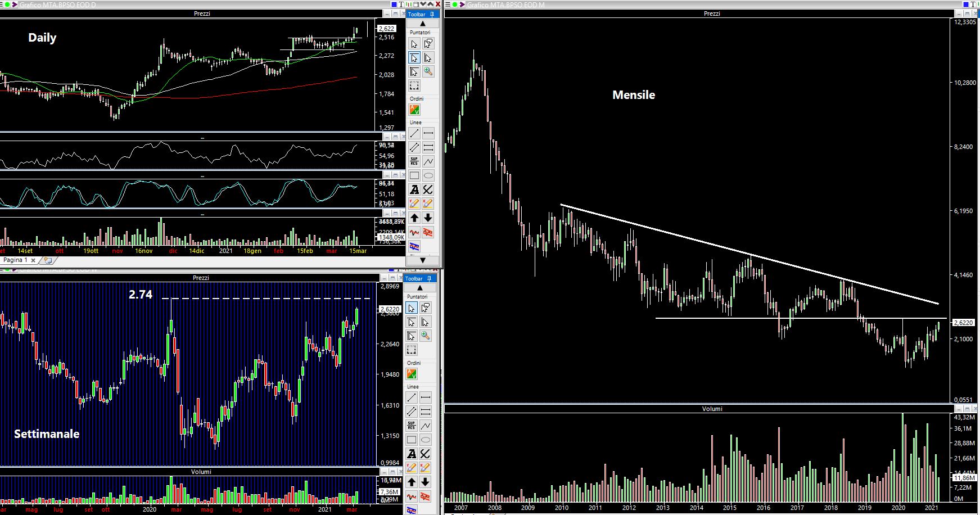Toggle the pin on the daily chart Toolbar
This screenshot has height=515, width=980.
pos(432,14)
